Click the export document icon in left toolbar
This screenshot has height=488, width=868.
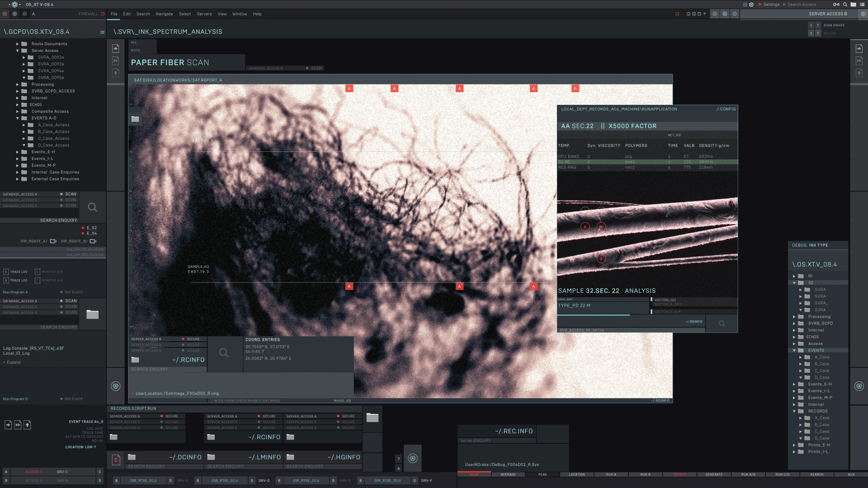point(116,48)
